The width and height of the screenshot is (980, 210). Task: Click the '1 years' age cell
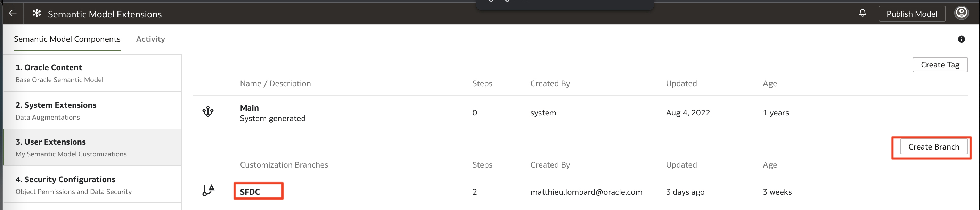[x=776, y=113]
